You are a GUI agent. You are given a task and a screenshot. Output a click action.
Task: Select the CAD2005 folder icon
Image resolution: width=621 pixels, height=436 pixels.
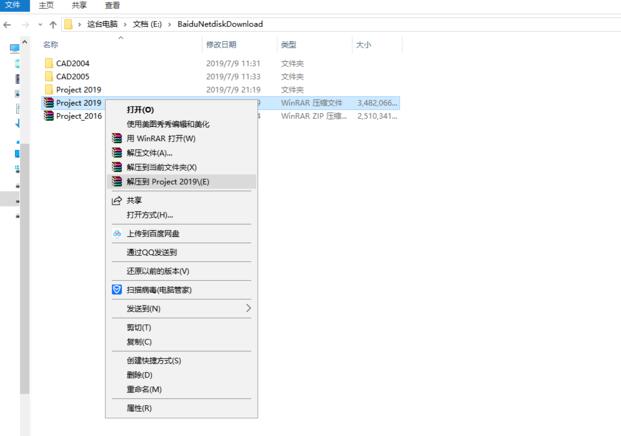pos(49,76)
